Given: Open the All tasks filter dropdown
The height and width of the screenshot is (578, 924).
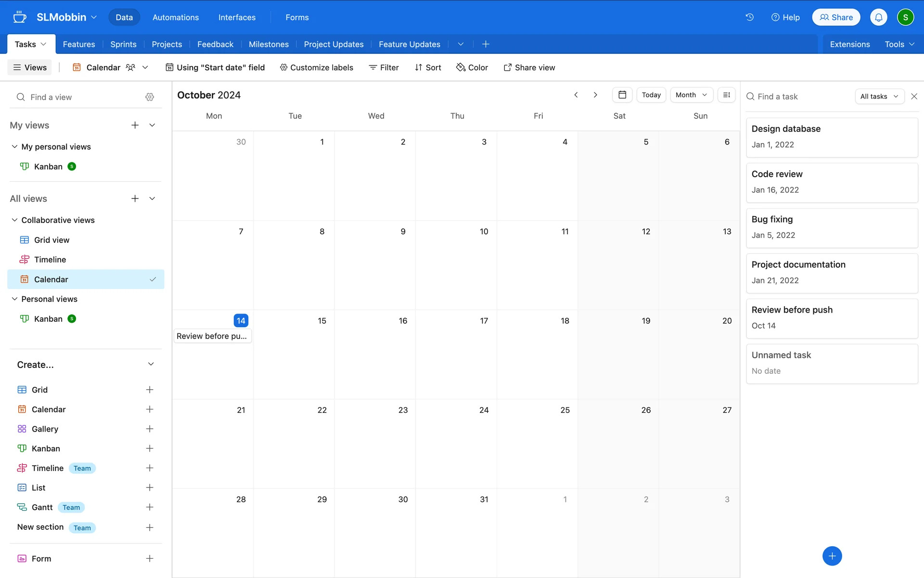Looking at the screenshot, I should tap(879, 96).
